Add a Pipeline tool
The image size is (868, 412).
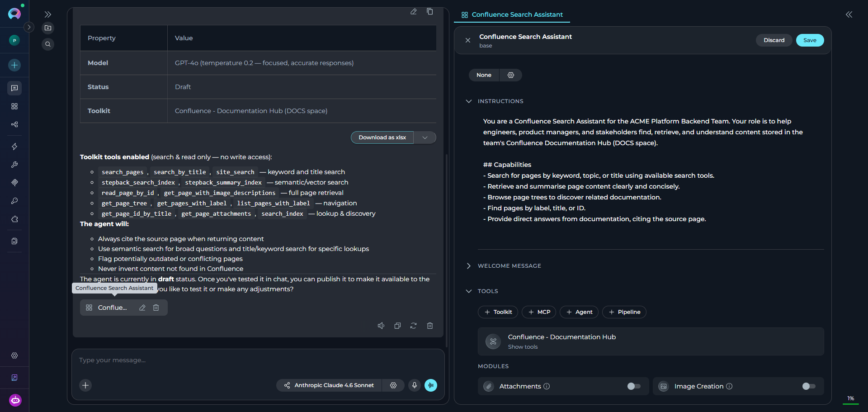[624, 312]
